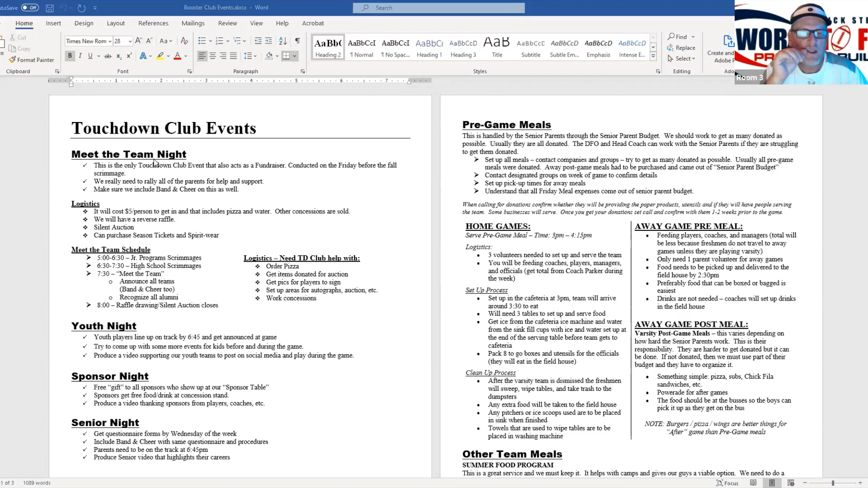Align text right

(x=223, y=56)
